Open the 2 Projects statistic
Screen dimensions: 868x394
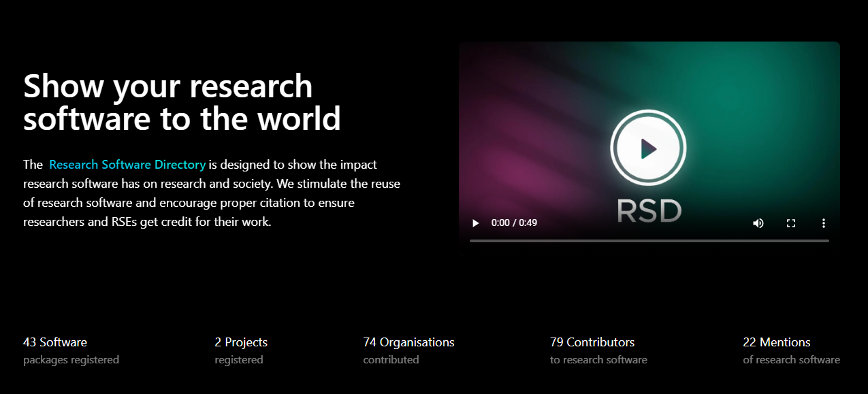[241, 342]
